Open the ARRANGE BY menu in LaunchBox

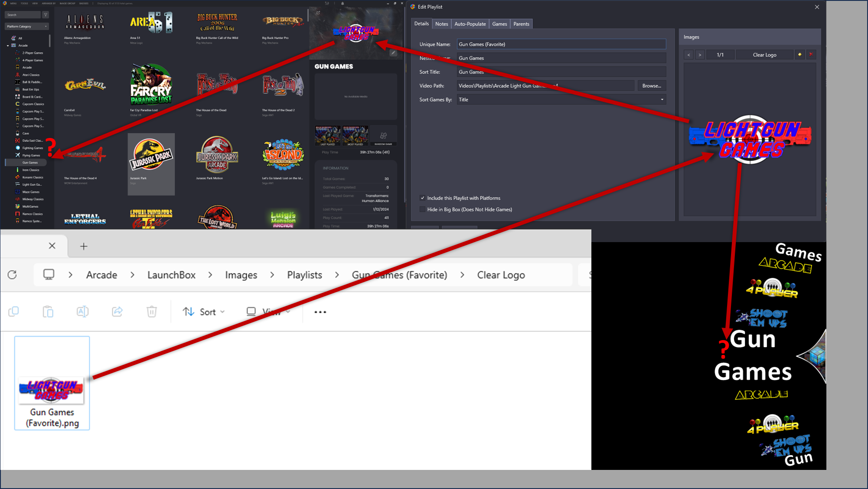pos(49,3)
